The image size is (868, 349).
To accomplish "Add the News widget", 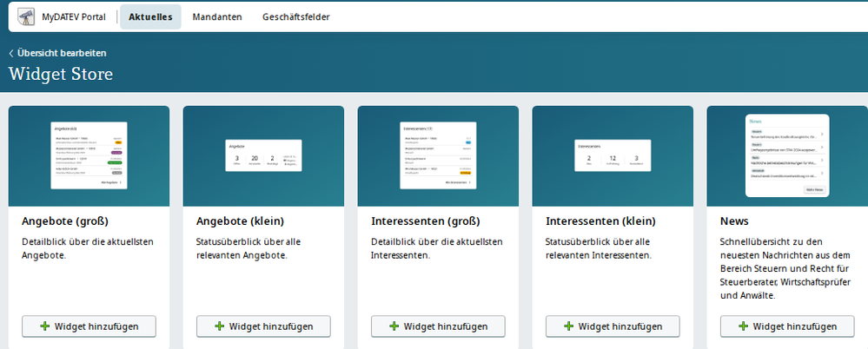I will pos(787,326).
